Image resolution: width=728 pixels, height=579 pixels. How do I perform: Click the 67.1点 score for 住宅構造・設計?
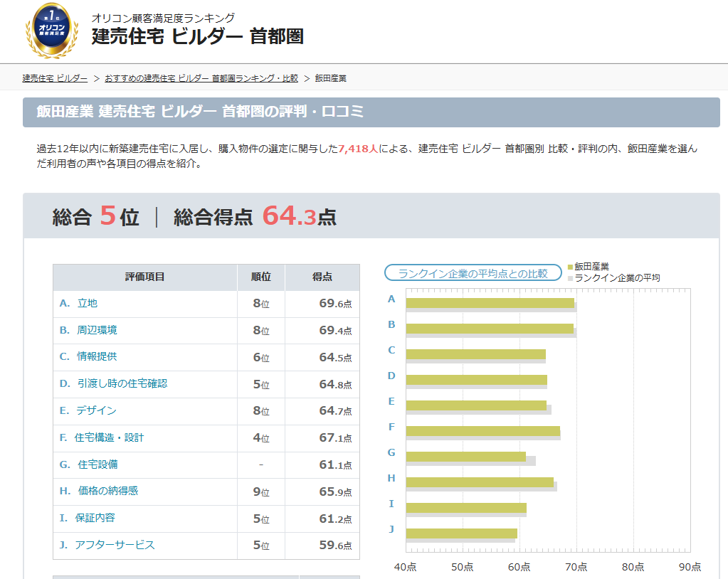pos(335,437)
